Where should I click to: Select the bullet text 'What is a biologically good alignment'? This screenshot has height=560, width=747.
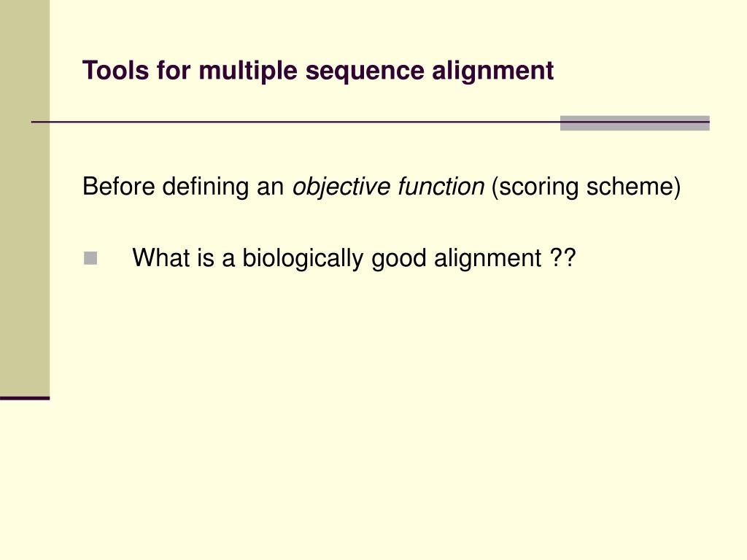[337, 259]
